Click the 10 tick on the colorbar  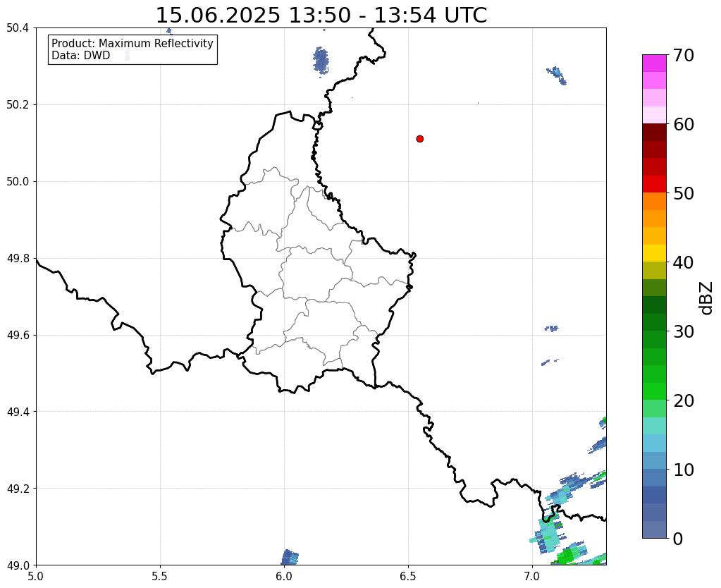pyautogui.click(x=684, y=470)
